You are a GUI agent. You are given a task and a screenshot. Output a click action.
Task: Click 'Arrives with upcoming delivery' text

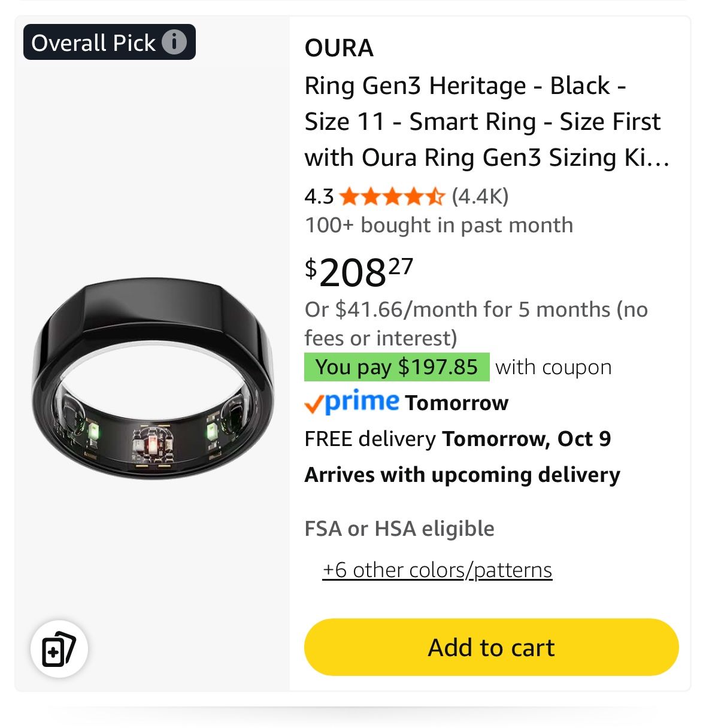(462, 475)
